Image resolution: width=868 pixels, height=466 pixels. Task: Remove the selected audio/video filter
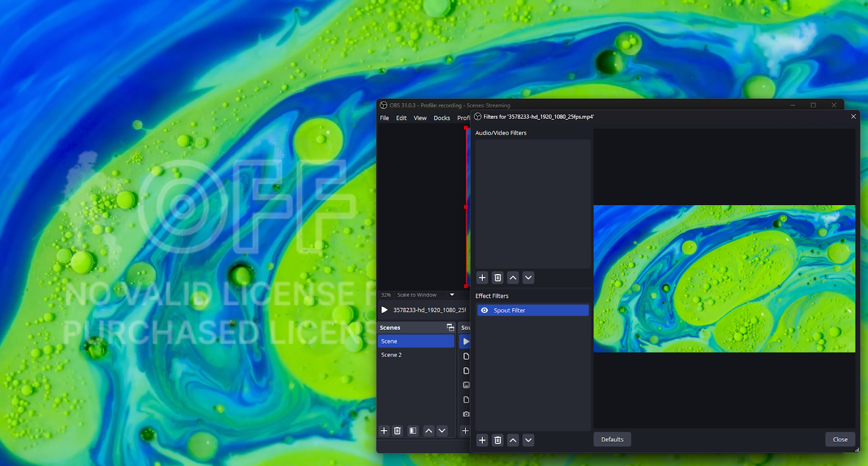coord(497,278)
